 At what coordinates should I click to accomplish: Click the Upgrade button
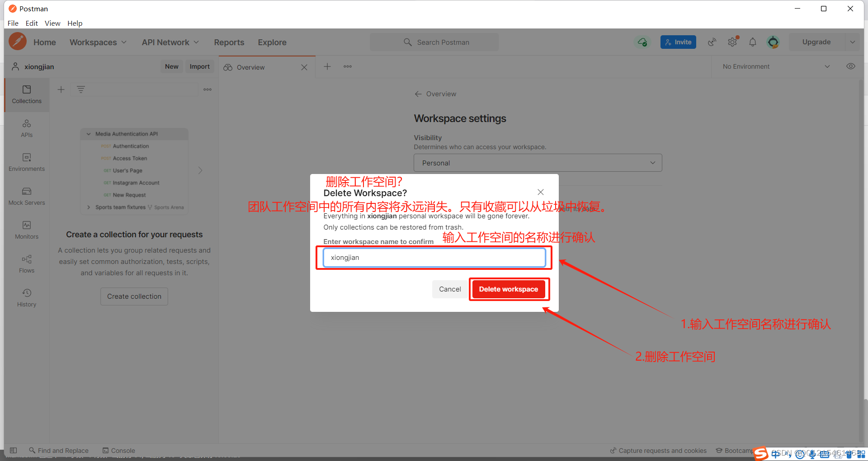816,42
